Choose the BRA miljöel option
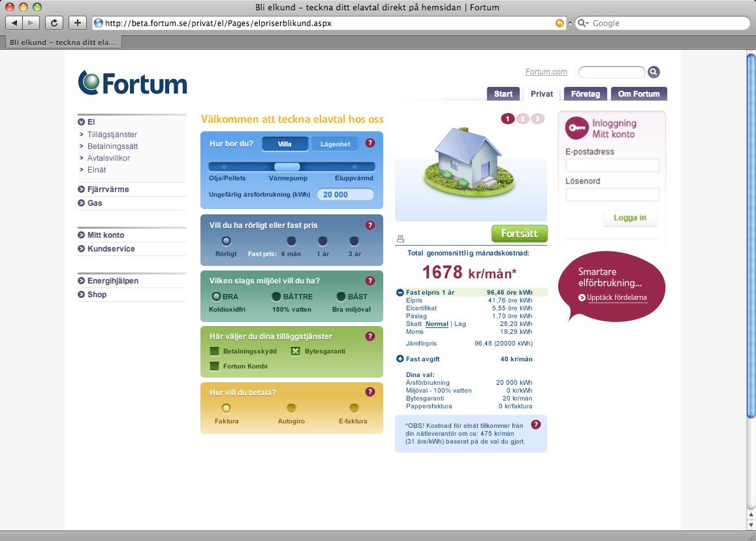 pyautogui.click(x=216, y=297)
